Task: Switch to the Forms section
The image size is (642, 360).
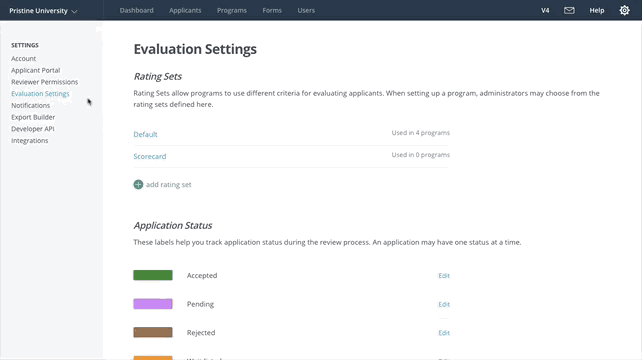Action: (x=272, y=10)
